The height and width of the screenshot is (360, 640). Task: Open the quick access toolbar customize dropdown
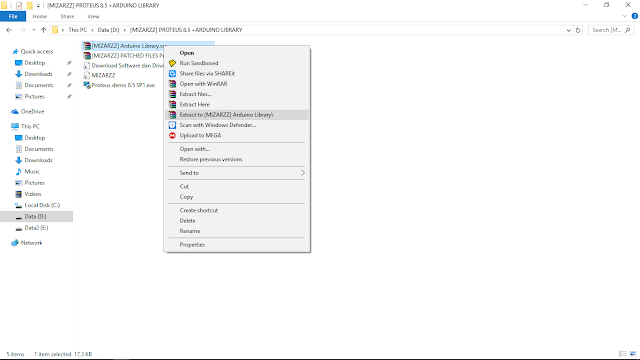[38, 6]
